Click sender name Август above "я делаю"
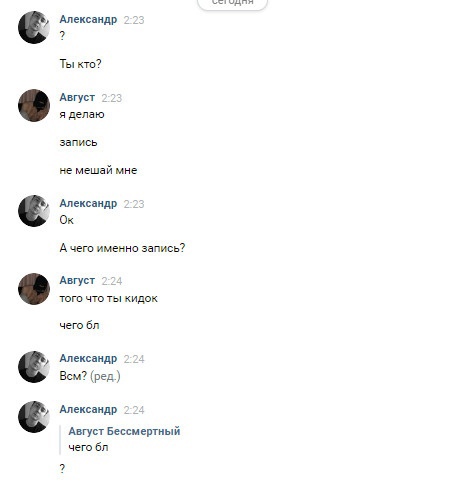The width and height of the screenshot is (457, 493). [x=77, y=97]
